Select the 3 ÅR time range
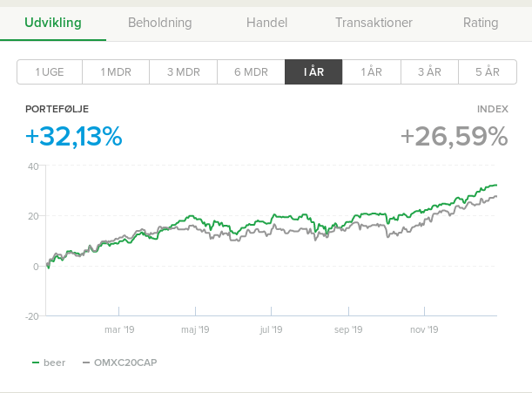 point(429,72)
